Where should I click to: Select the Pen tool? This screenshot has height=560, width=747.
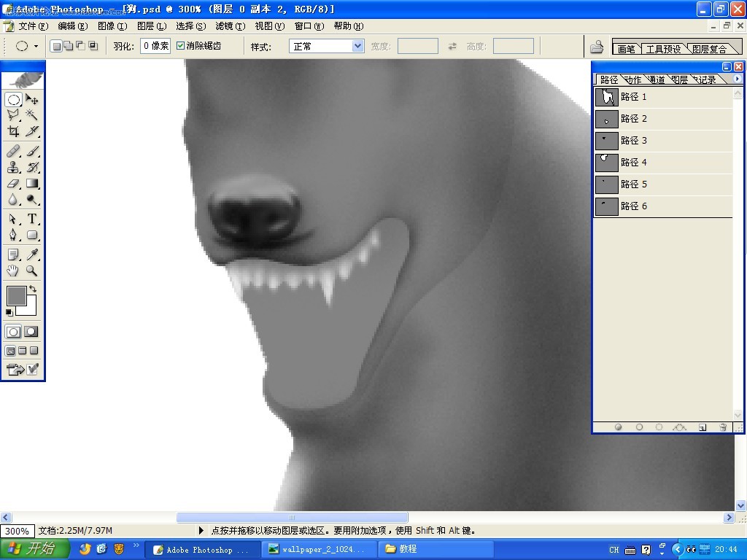[x=13, y=235]
